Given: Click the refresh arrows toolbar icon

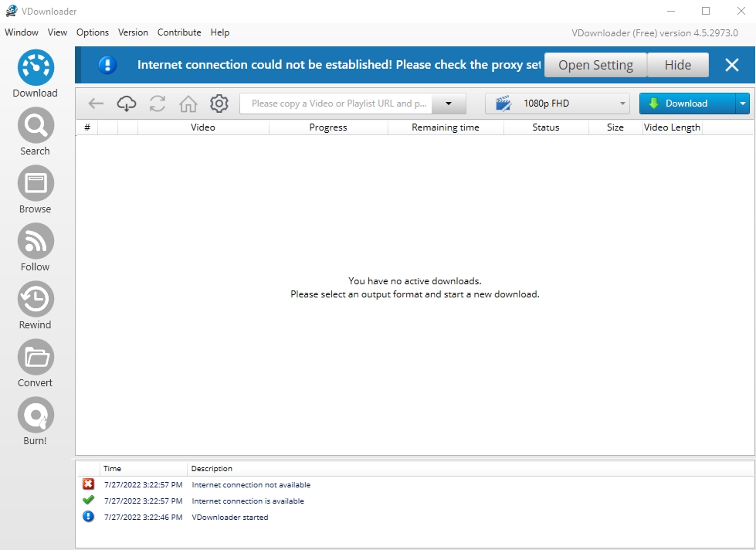Looking at the screenshot, I should pos(158,104).
